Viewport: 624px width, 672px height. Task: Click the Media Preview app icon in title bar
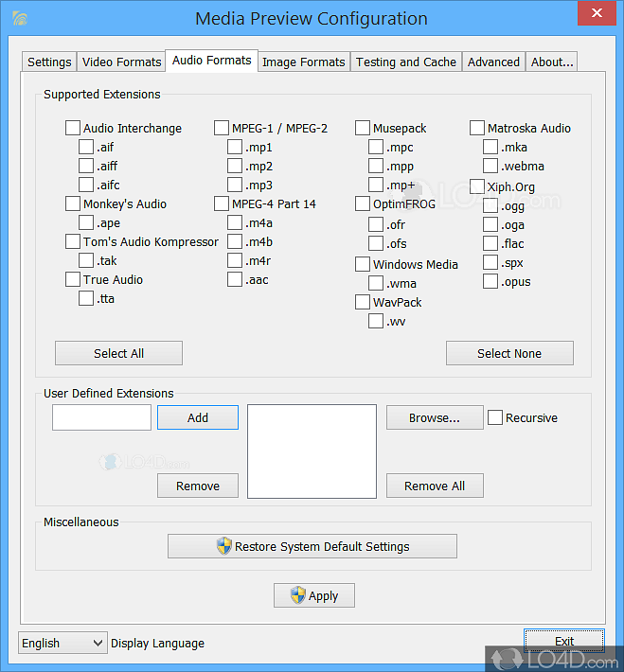click(19, 18)
